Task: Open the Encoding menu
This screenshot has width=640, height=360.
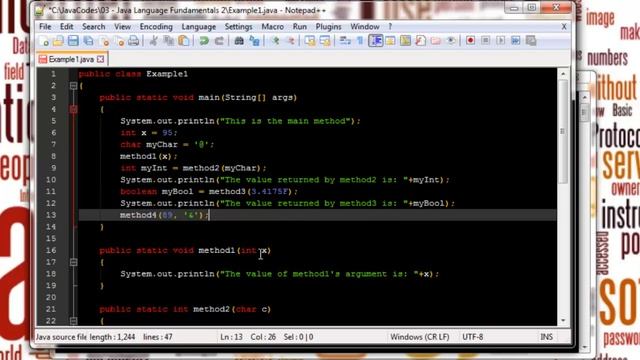Action: click(x=156, y=27)
